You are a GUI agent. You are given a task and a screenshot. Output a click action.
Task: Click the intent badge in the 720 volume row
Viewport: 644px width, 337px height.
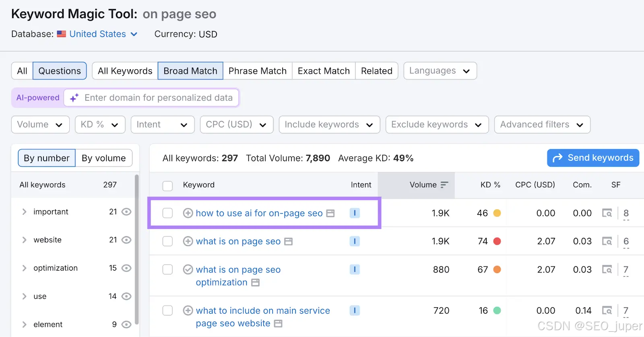[355, 310]
